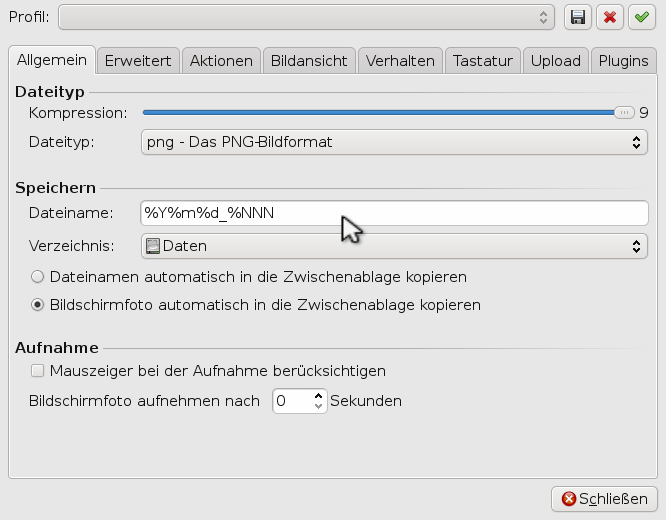Screen dimensions: 666x520
Task: Open the Tastatur tab
Action: 483,61
